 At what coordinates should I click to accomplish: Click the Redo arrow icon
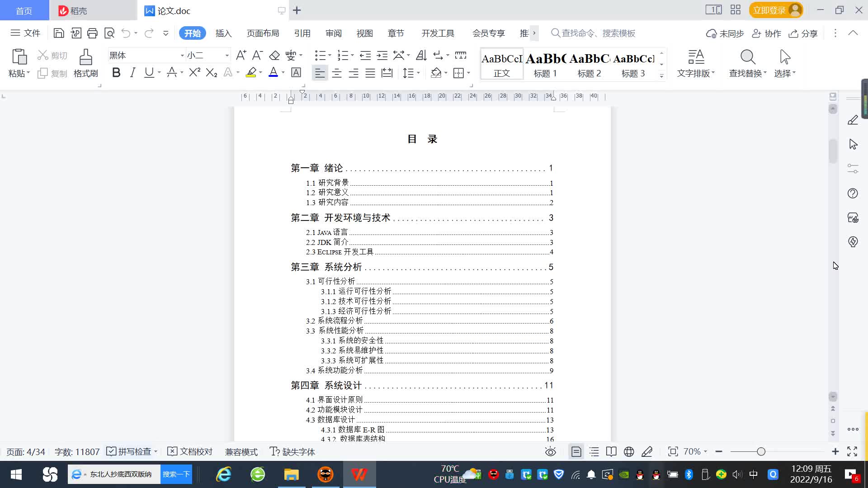click(149, 33)
